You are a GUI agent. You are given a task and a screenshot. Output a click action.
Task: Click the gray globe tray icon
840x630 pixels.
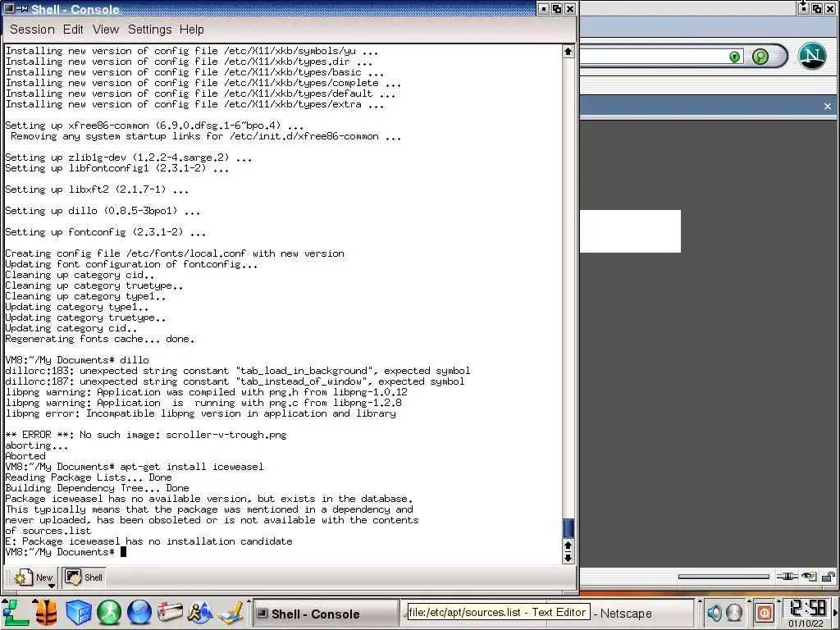(734, 612)
